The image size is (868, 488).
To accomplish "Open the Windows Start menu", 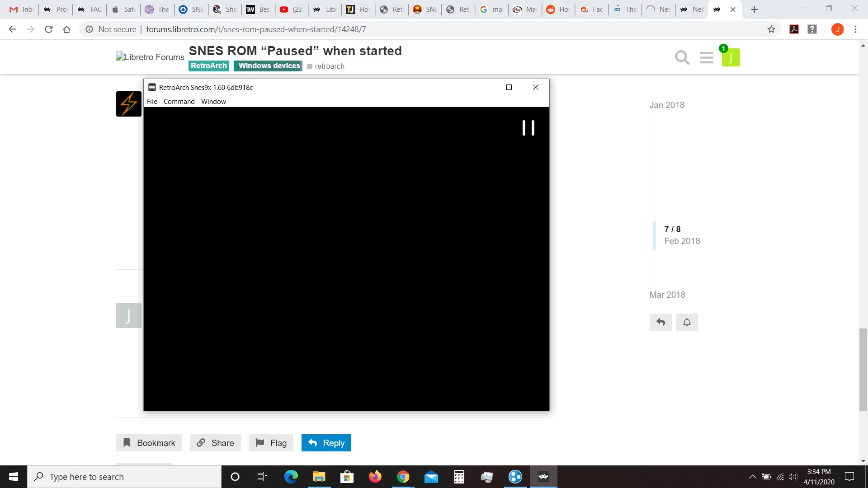I will (14, 477).
